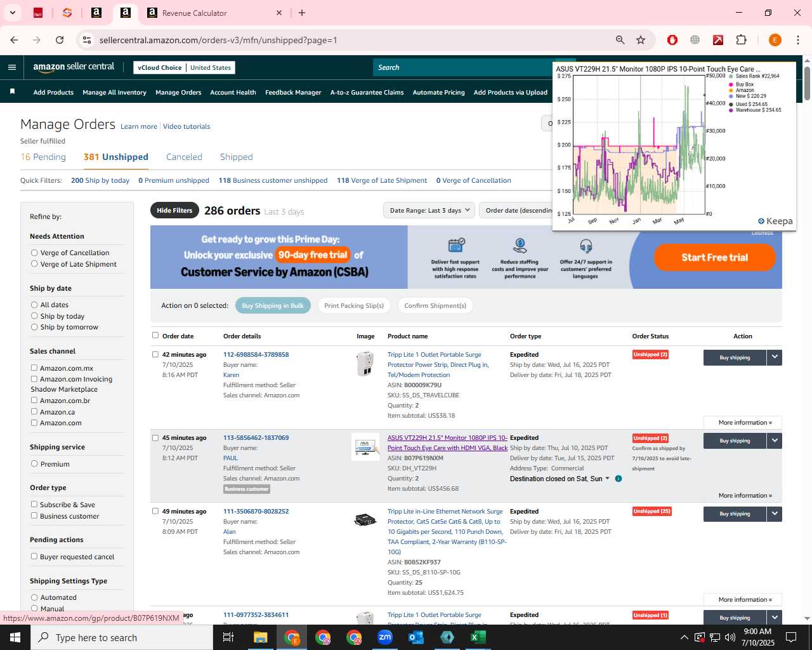
Task: Click Start Free trial button
Action: pos(714,257)
